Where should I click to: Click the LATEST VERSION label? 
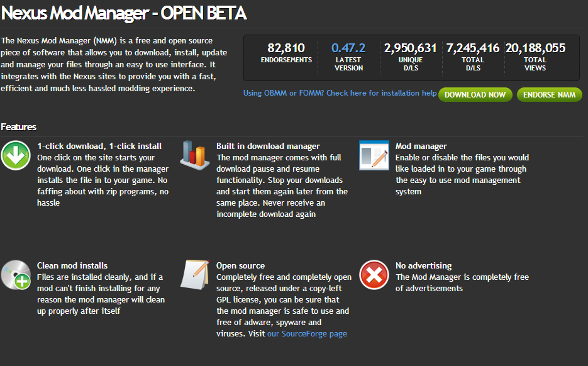348,64
